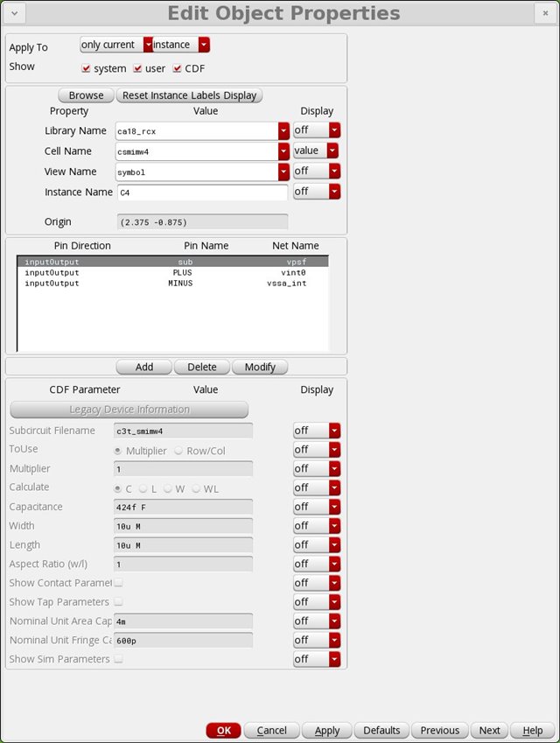Image resolution: width=560 pixels, height=743 pixels.
Task: Click in the Instance Name field
Action: (201, 193)
